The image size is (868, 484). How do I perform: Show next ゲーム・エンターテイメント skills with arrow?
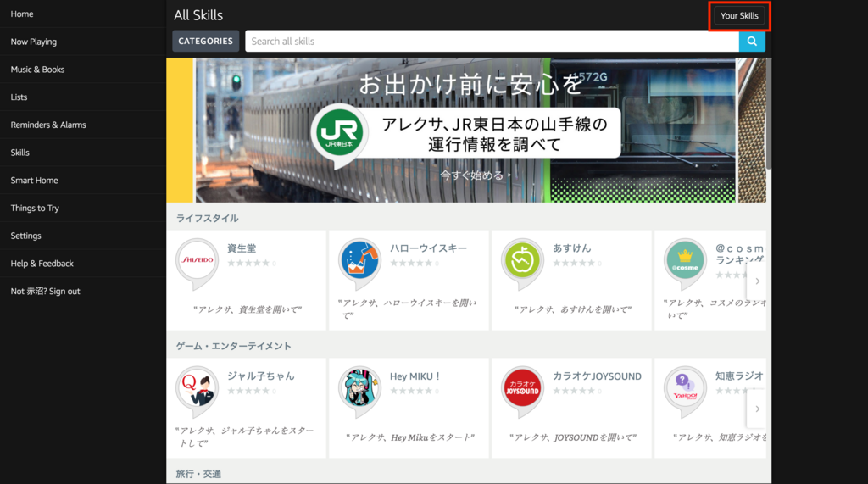tap(757, 409)
